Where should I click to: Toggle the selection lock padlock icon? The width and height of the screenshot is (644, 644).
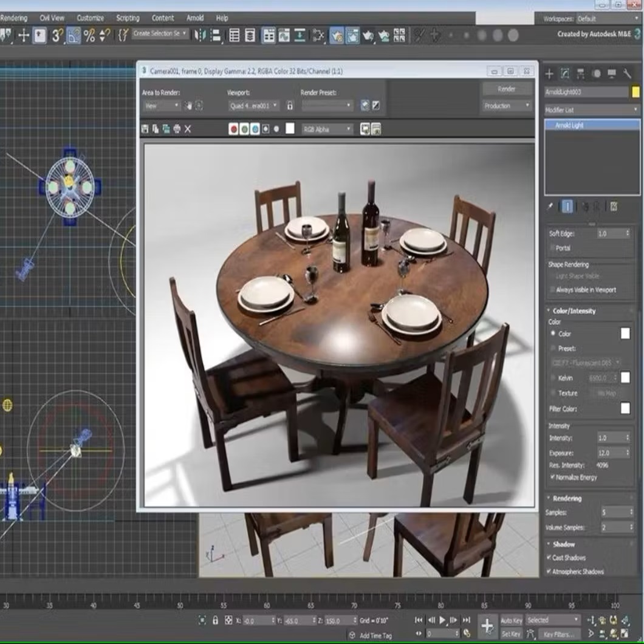tap(215, 620)
